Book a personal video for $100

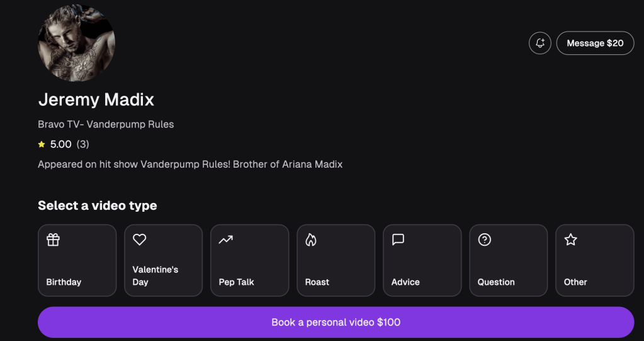tap(336, 322)
